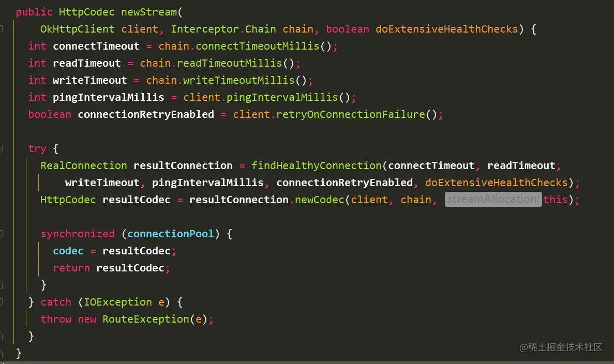
Task: Click connectTimeout in the int declaration
Action: pyautogui.click(x=96, y=46)
